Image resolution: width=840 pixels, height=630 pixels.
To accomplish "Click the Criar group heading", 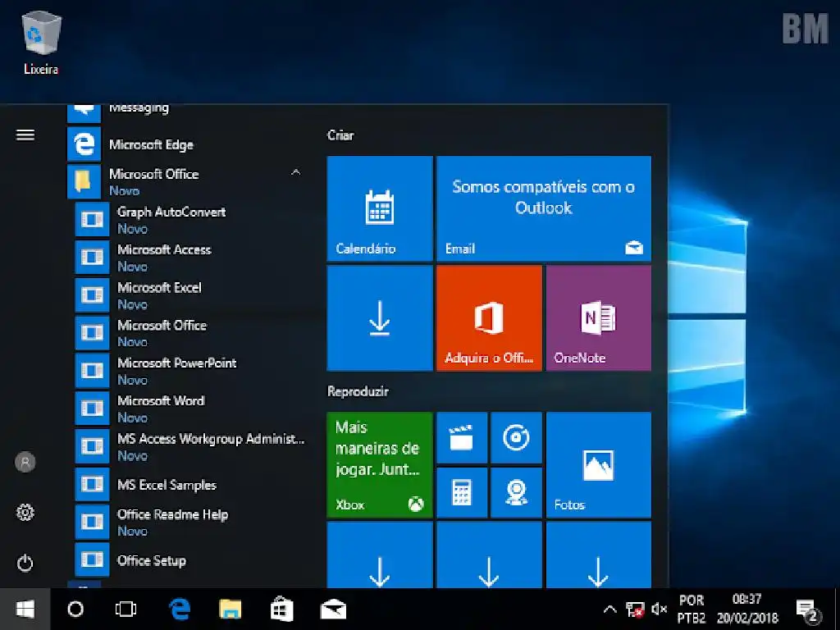I will click(340, 135).
